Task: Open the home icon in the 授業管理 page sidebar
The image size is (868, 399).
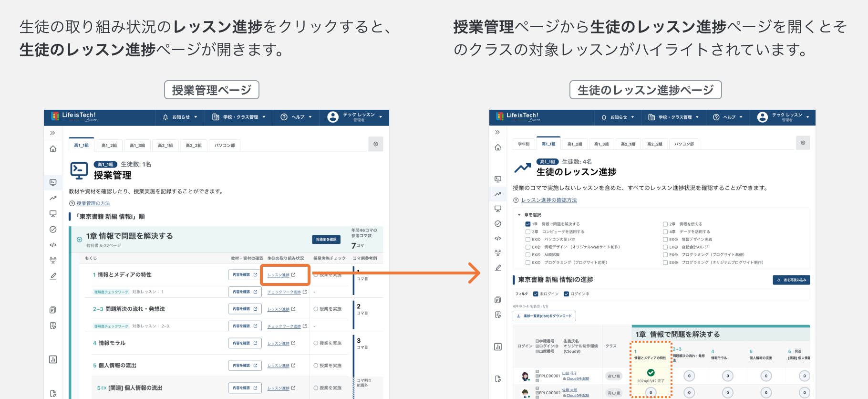Action: 53,149
